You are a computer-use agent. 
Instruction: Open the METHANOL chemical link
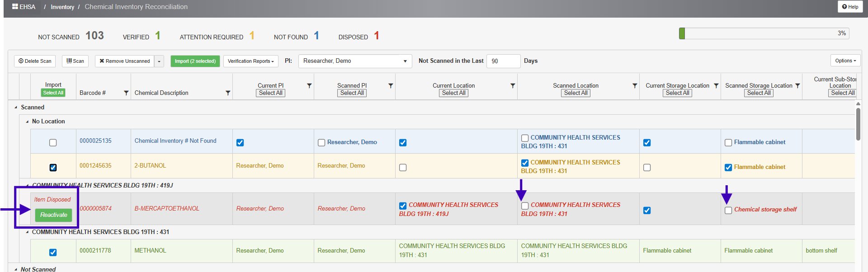(150, 251)
